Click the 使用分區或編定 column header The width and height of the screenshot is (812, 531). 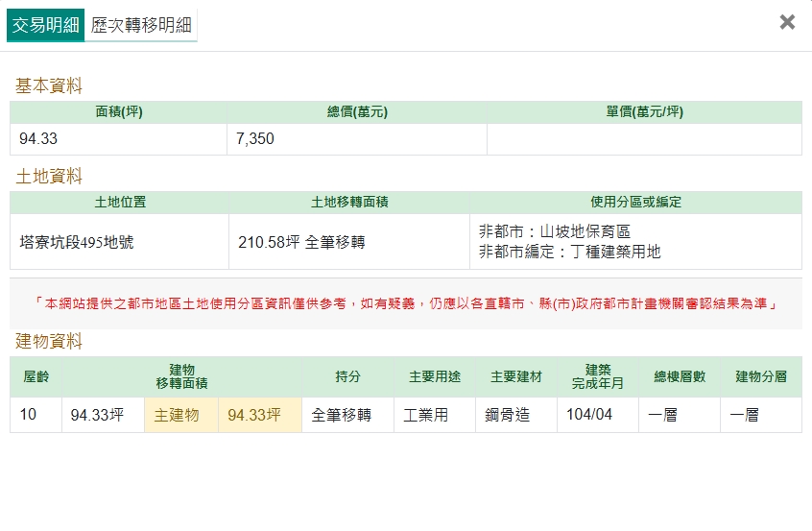(x=635, y=203)
